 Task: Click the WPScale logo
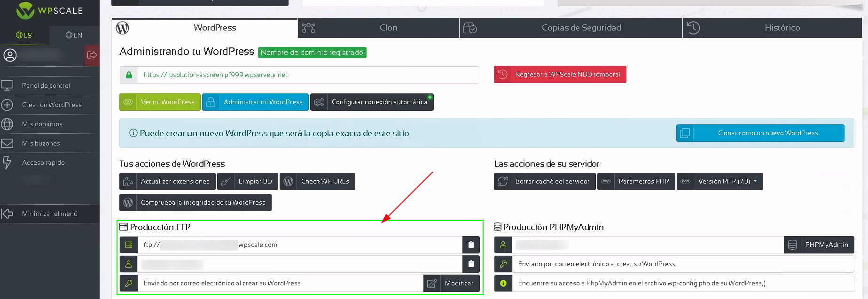click(x=49, y=10)
